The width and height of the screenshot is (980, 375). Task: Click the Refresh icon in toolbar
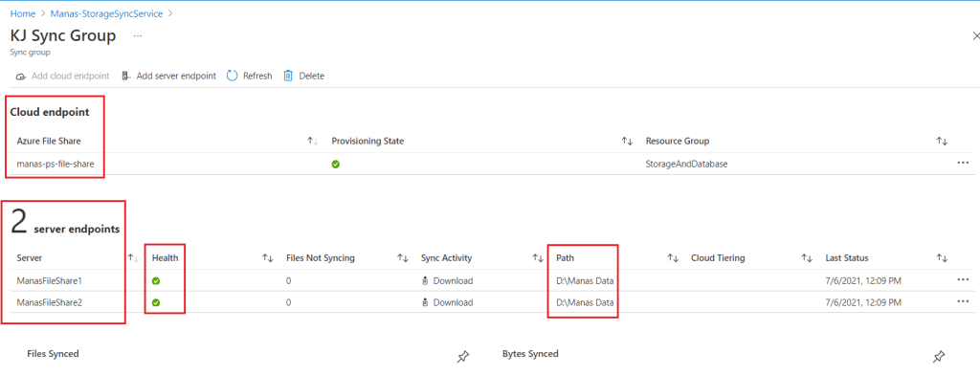click(x=232, y=76)
